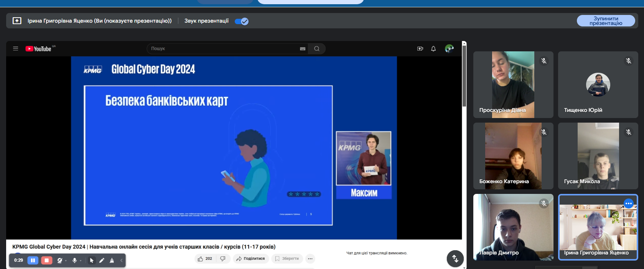Screen dimensions: 644x269
Task: Click the Поділитися share button
Action: (x=250, y=259)
